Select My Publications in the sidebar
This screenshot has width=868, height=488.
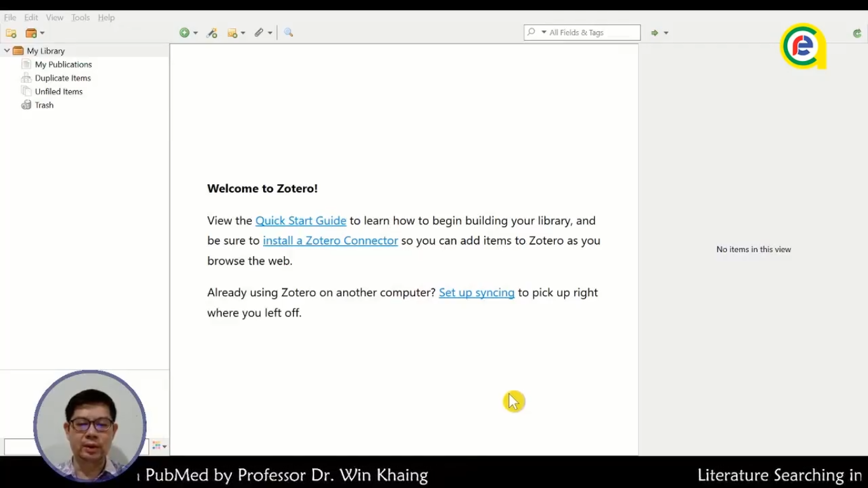coord(63,65)
